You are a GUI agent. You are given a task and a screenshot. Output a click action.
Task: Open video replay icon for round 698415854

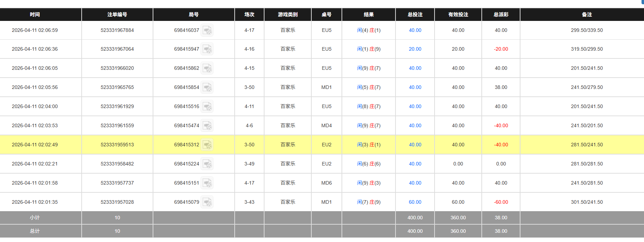point(207,88)
